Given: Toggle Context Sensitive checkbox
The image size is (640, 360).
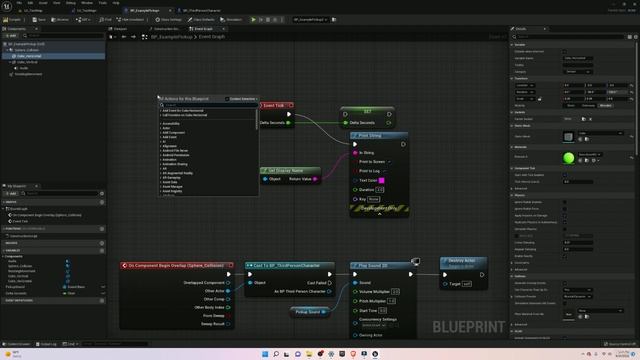Looking at the screenshot, I should coord(227,99).
